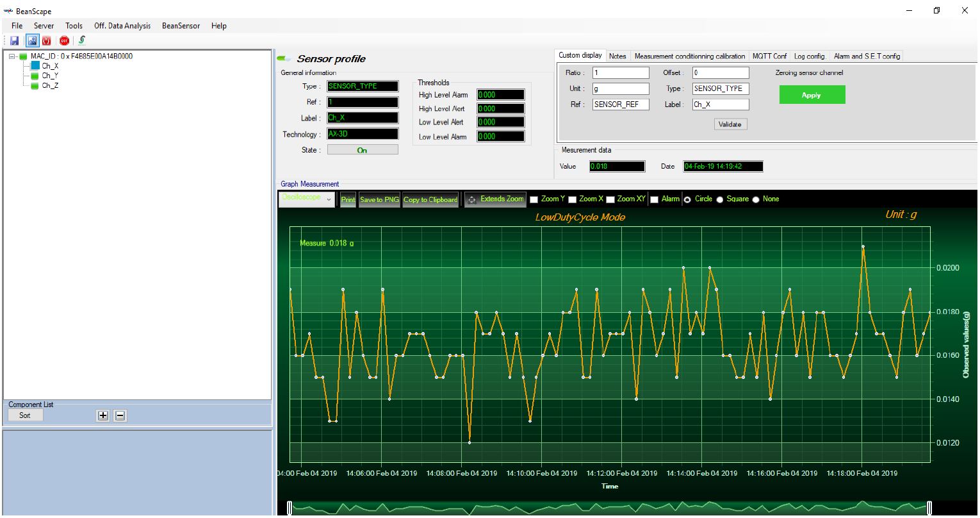
Task: Click the blue square icon next to Ch_X
Action: tap(35, 66)
